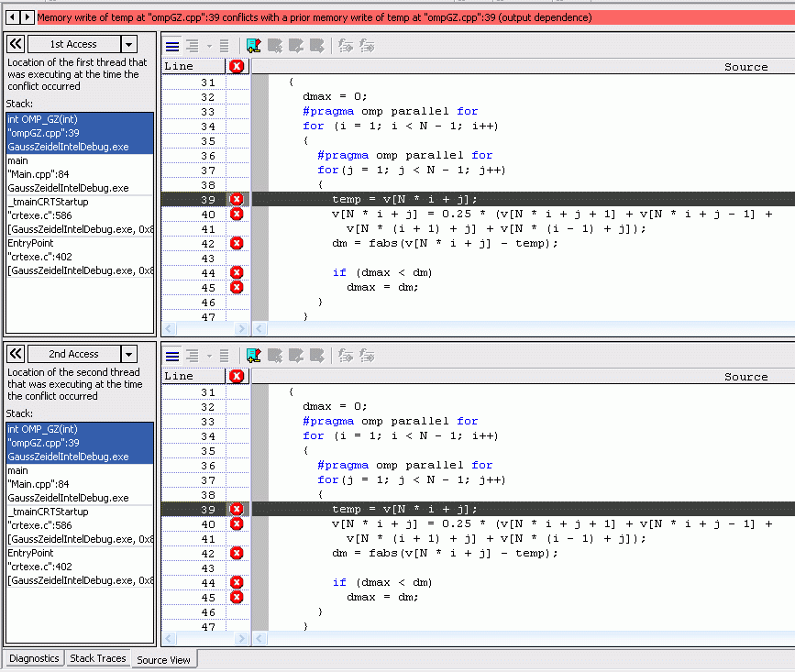Select main frame in 1st Access stack
Image resolution: width=795 pixels, height=672 pixels.
click(80, 174)
